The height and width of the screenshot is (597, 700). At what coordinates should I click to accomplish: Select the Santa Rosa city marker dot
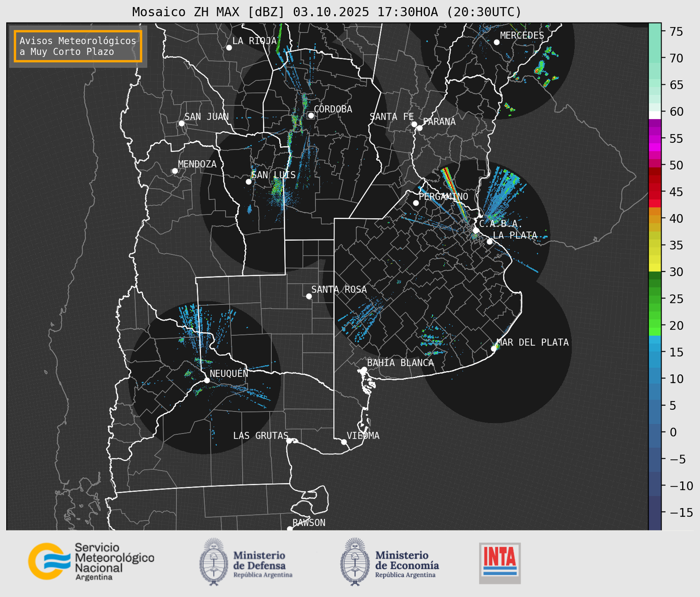pyautogui.click(x=309, y=296)
